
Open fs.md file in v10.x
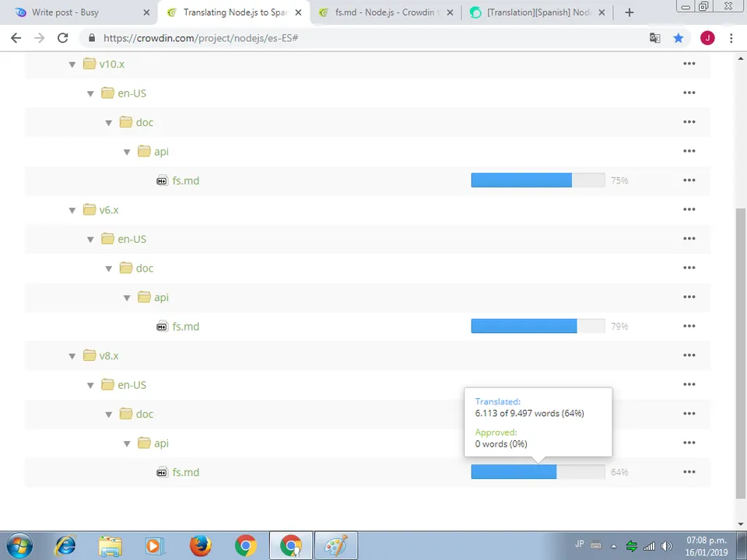(186, 180)
